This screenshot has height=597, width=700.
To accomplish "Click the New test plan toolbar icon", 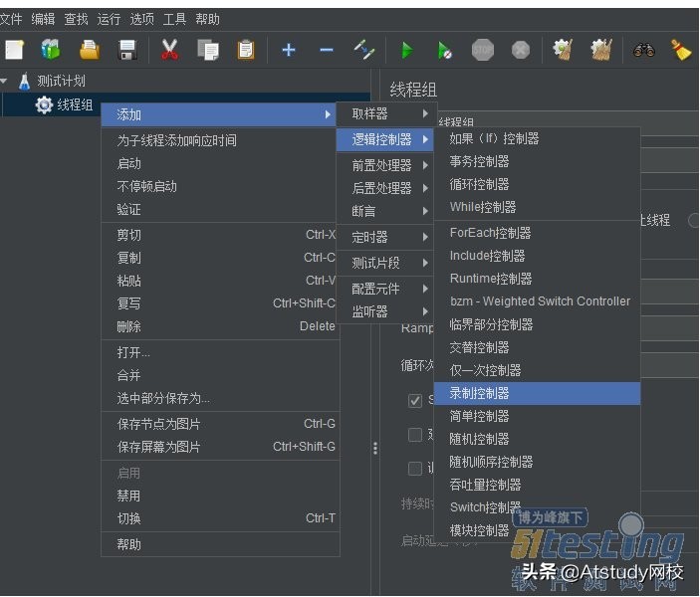I will (14, 50).
